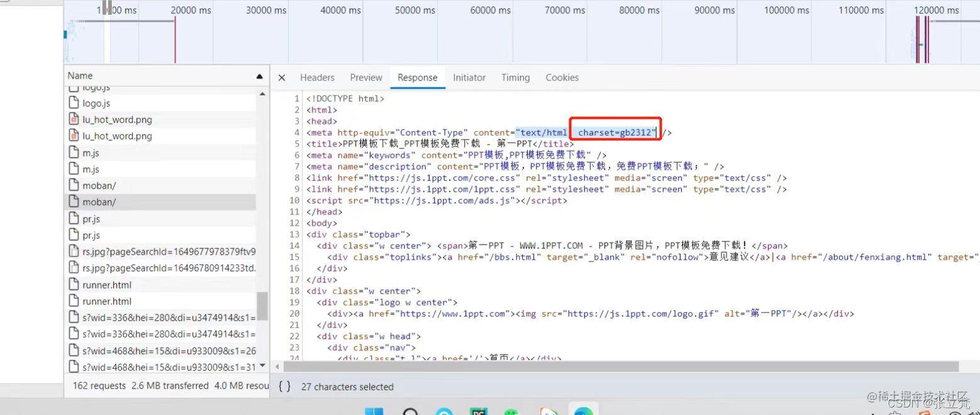This screenshot has width=980, height=415.
Task: Click line number 13 in the gutter
Action: [x=294, y=235]
